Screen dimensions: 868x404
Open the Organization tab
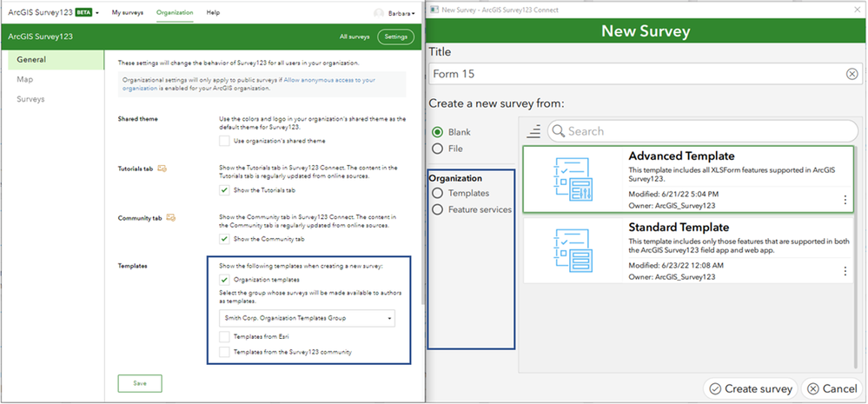[175, 12]
